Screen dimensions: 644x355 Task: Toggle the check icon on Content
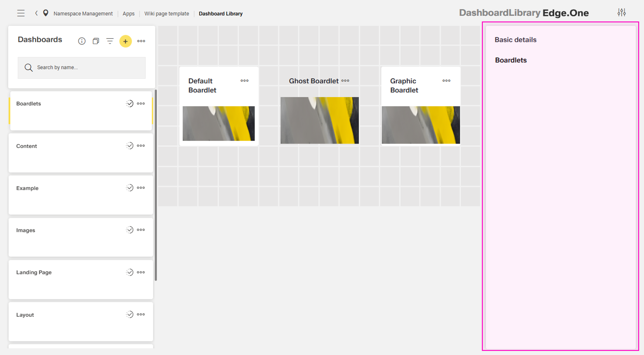(x=129, y=146)
